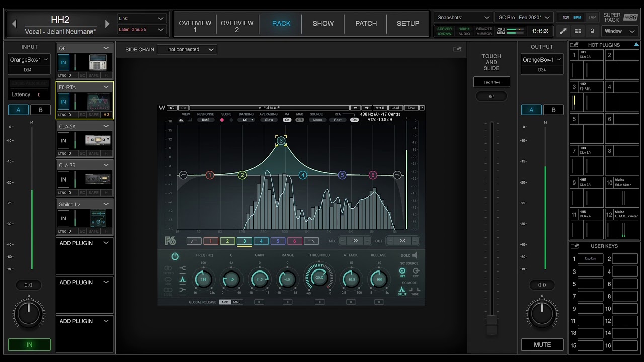Viewport: 644px width, 362px height.
Task: Click the Save button in F6 toolbar
Action: point(411,108)
